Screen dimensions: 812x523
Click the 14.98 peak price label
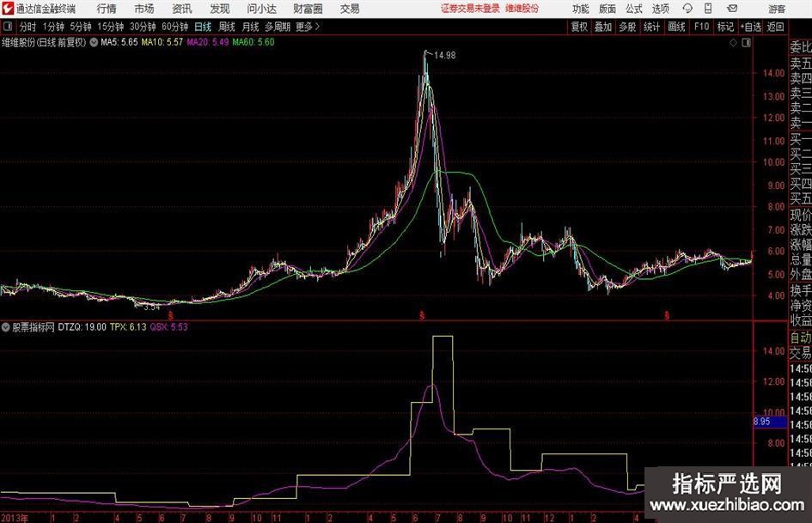[445, 56]
